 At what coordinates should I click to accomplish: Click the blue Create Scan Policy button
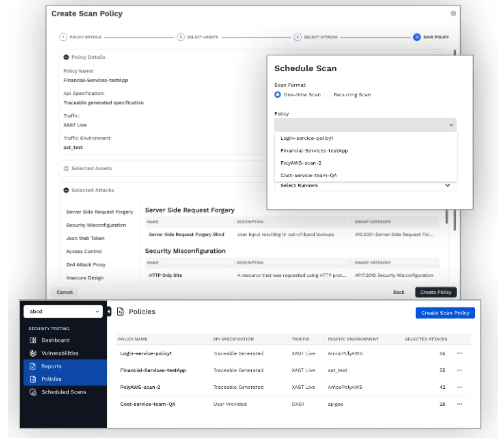pyautogui.click(x=445, y=313)
